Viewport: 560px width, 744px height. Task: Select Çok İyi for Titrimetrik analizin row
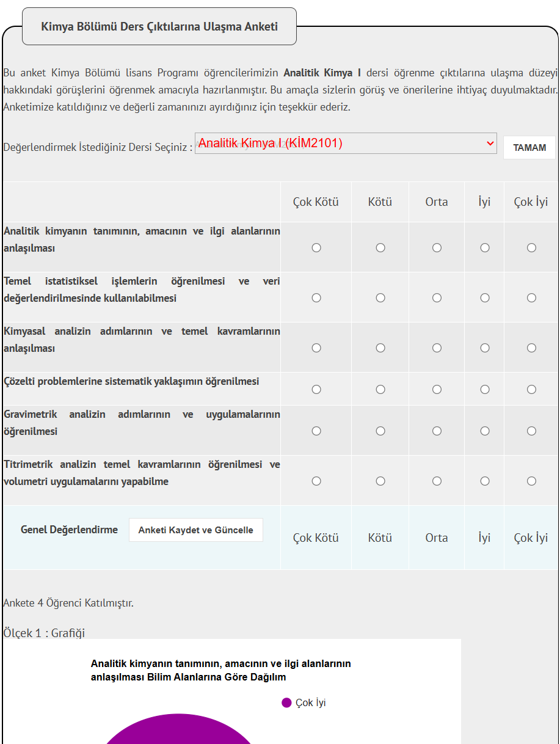click(x=532, y=481)
